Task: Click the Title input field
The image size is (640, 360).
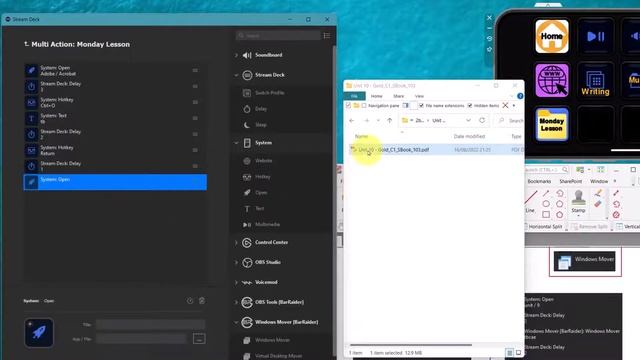Action: click(x=151, y=324)
